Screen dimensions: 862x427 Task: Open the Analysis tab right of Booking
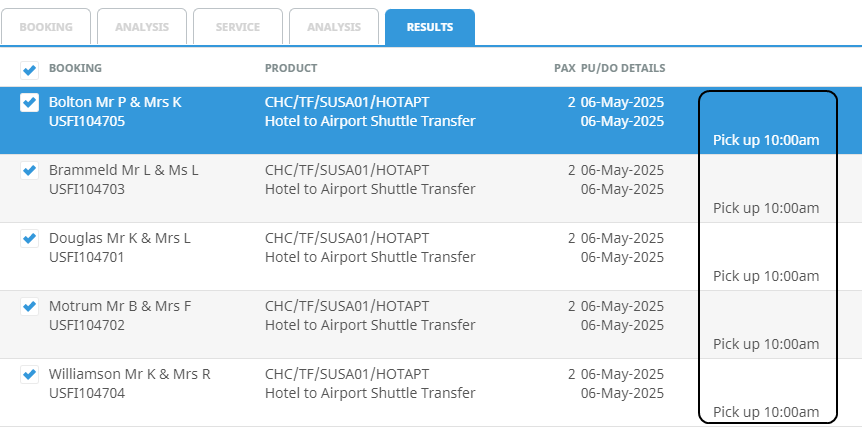tap(141, 27)
